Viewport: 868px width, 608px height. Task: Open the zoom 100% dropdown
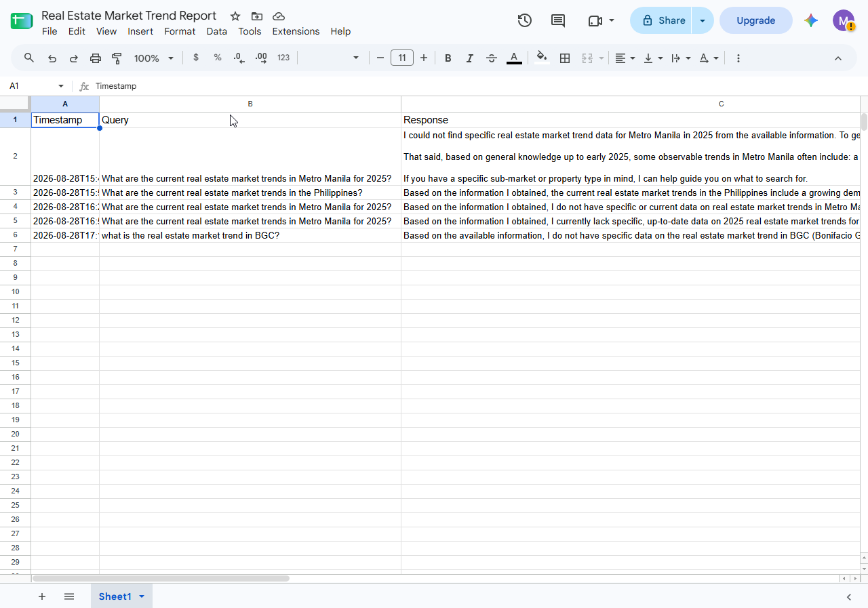[154, 58]
